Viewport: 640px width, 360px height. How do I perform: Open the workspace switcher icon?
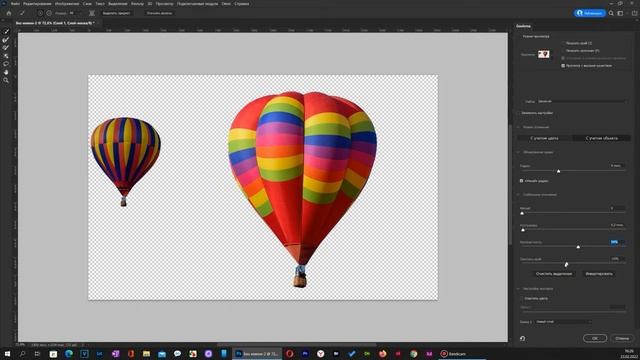[x=620, y=13]
